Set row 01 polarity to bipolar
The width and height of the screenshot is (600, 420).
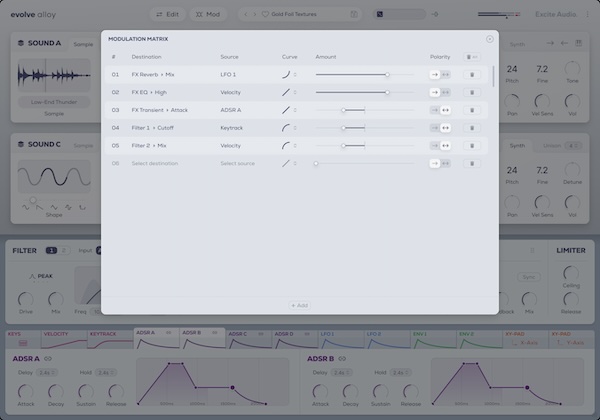[445, 75]
